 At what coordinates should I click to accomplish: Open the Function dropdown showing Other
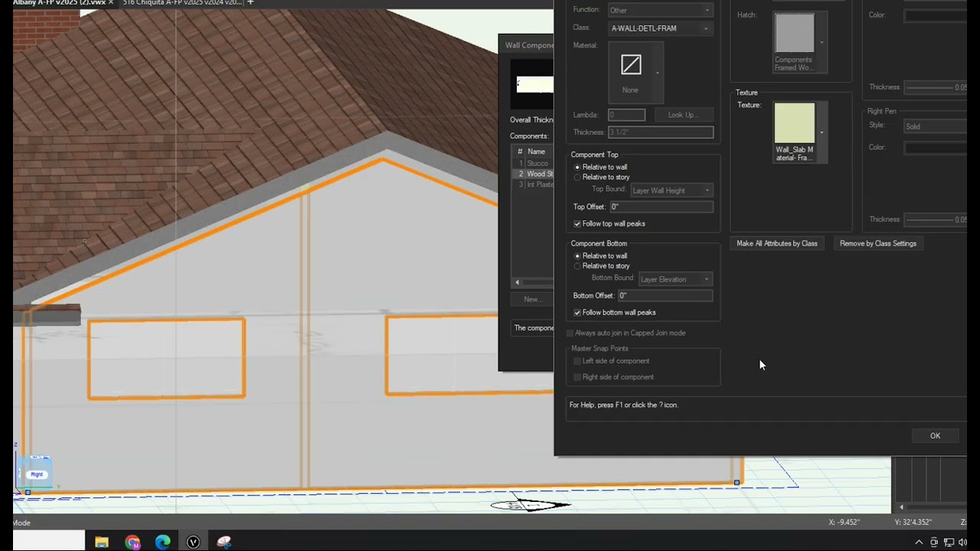(660, 10)
